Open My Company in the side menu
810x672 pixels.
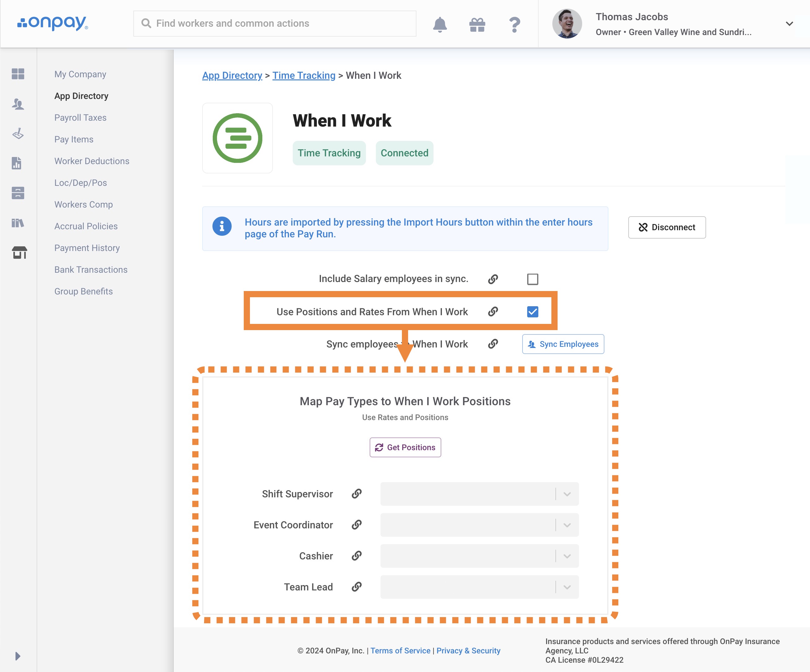[x=80, y=74]
